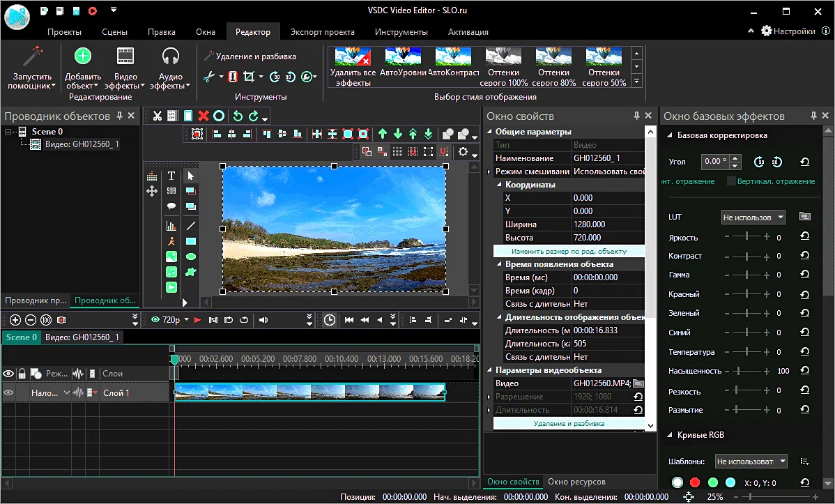Screen dimensions: 835x504
Task: Open the LUT dropdown (Не использов)
Action: click(x=753, y=217)
